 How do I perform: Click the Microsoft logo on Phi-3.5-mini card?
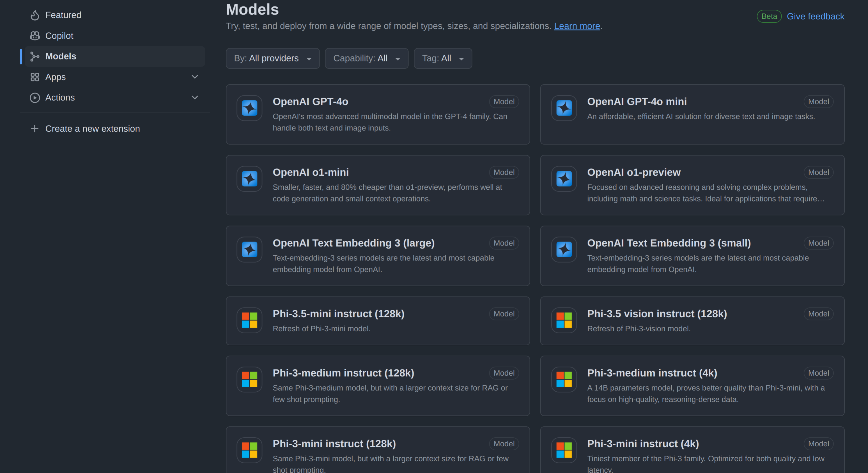[249, 320]
